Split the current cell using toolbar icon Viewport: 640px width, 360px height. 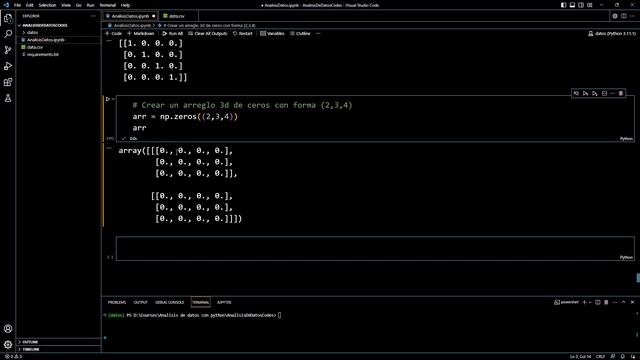604,93
